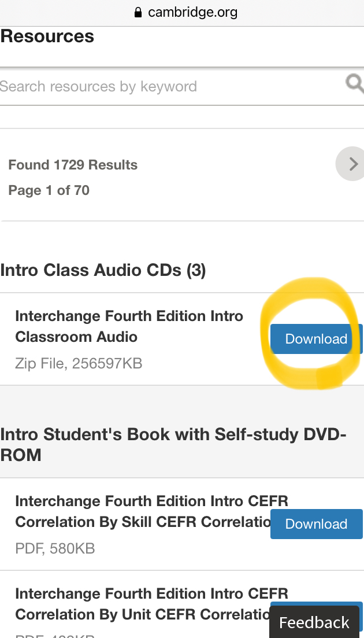
Task: Click the Resources heading
Action: (x=47, y=36)
